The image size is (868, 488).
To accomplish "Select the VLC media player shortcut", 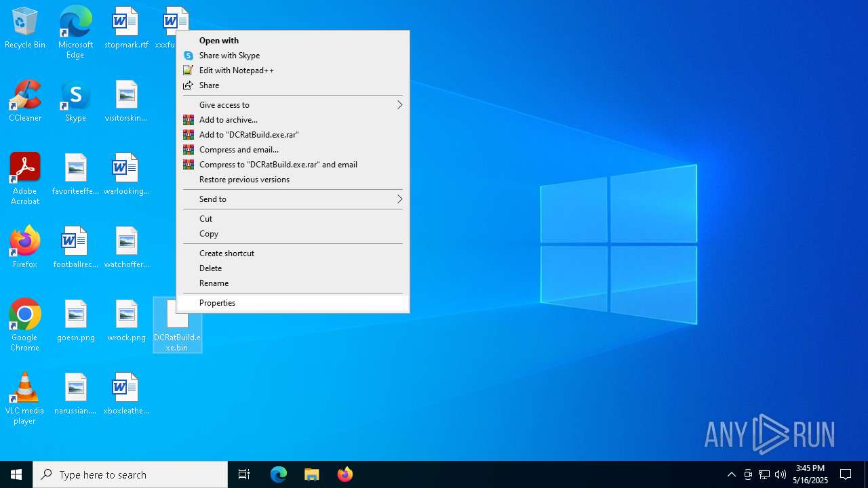I will (x=25, y=399).
